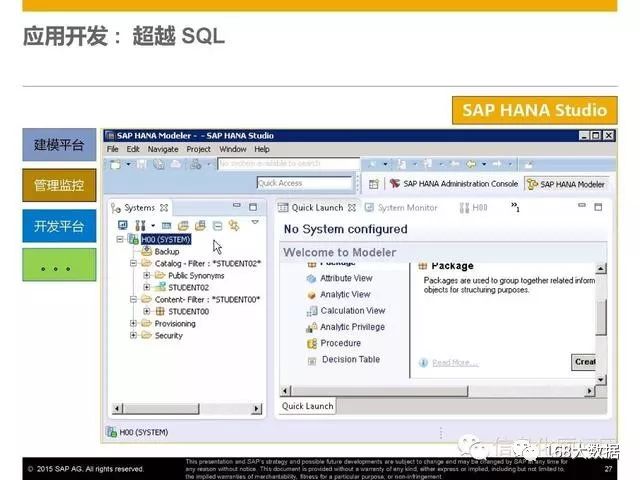
Task: Expand the Security folder
Action: pyautogui.click(x=133, y=336)
